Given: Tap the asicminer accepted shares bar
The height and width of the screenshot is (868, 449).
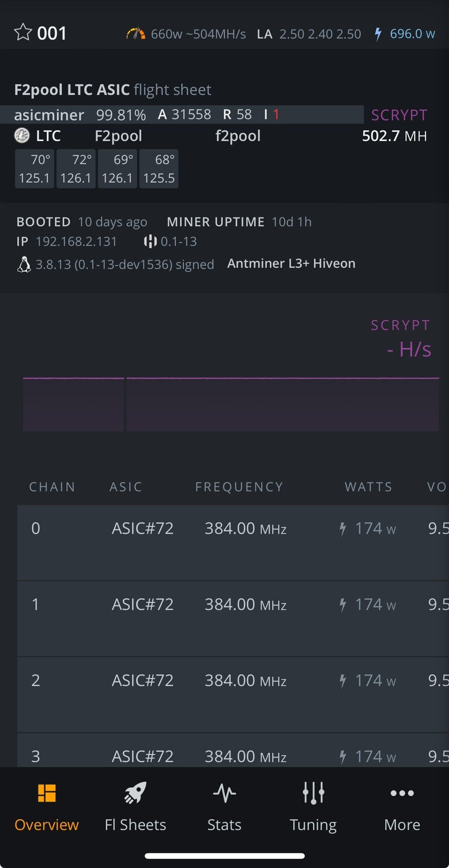Looking at the screenshot, I should point(182,114).
